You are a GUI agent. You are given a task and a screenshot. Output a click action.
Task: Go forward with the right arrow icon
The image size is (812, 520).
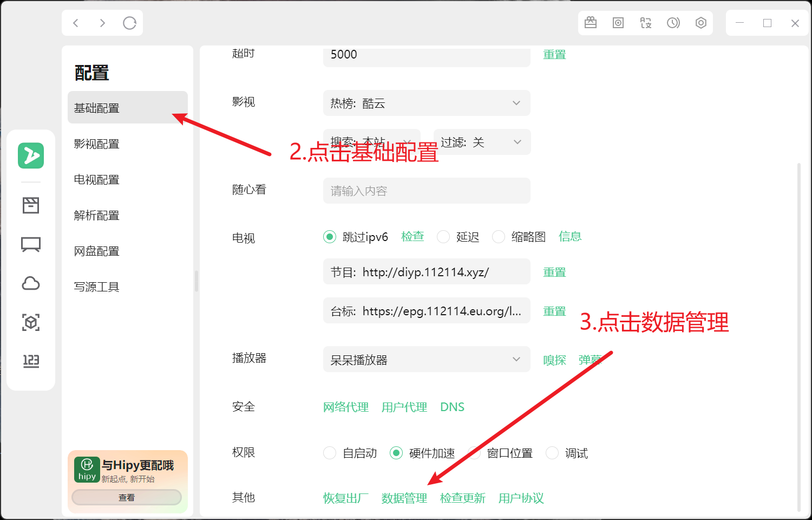[102, 23]
